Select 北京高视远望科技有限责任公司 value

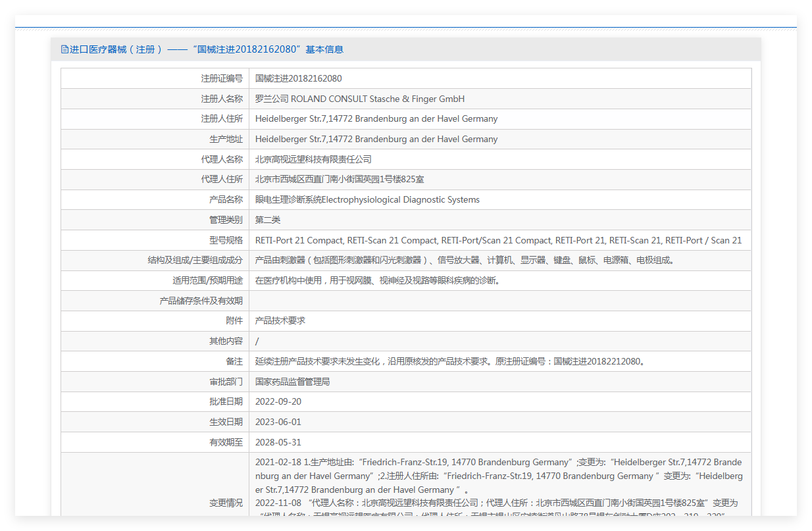[x=313, y=159]
